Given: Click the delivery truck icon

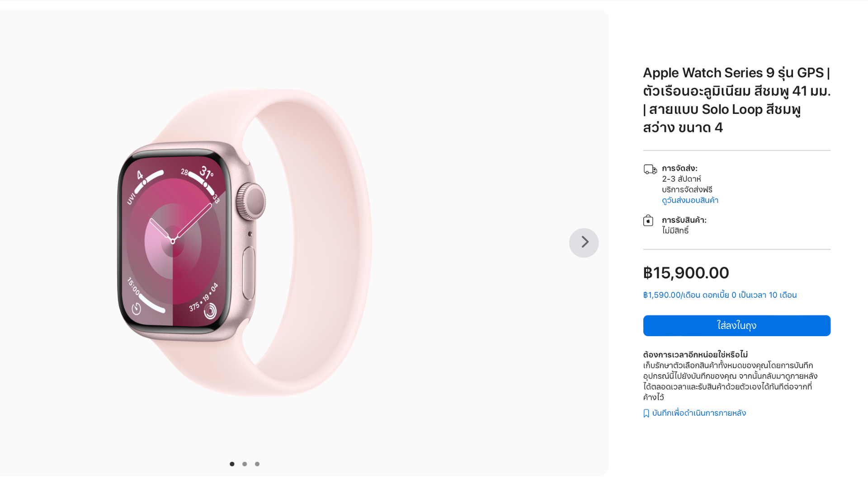Looking at the screenshot, I should (650, 169).
